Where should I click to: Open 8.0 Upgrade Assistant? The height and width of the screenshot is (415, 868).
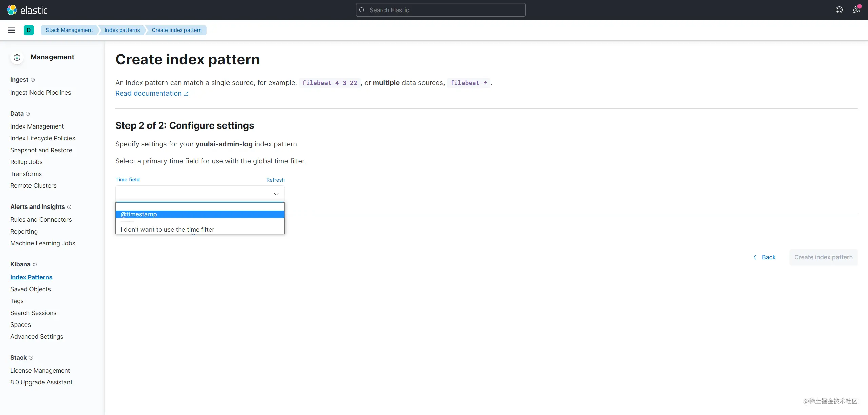coord(41,382)
